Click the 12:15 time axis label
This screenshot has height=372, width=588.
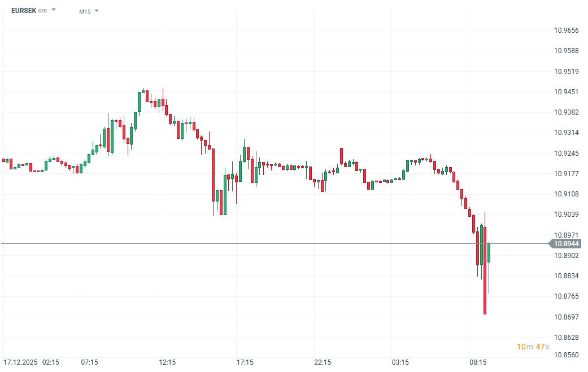(x=167, y=362)
